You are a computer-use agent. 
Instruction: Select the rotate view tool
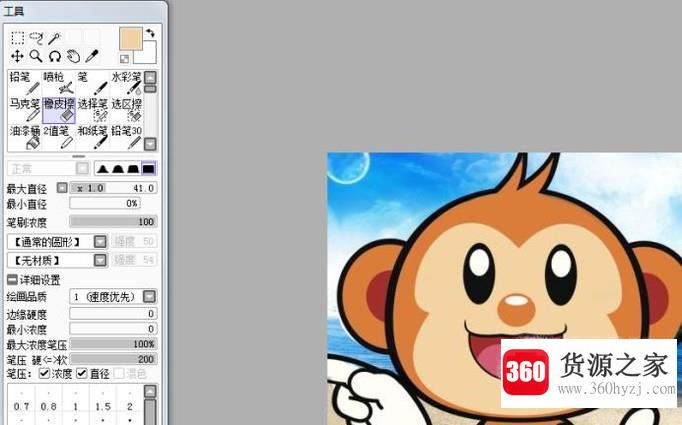click(55, 56)
